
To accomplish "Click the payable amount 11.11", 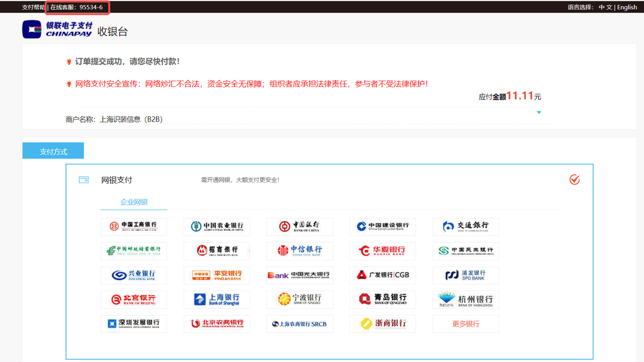I will [520, 96].
